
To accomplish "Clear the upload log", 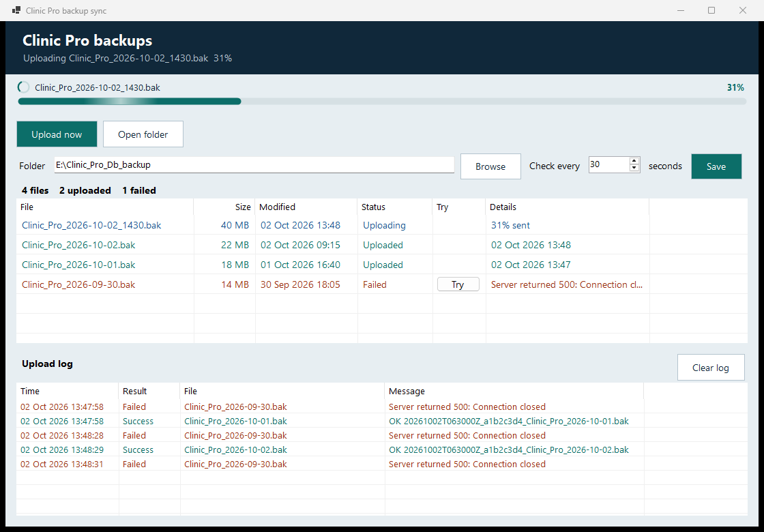I will click(711, 368).
